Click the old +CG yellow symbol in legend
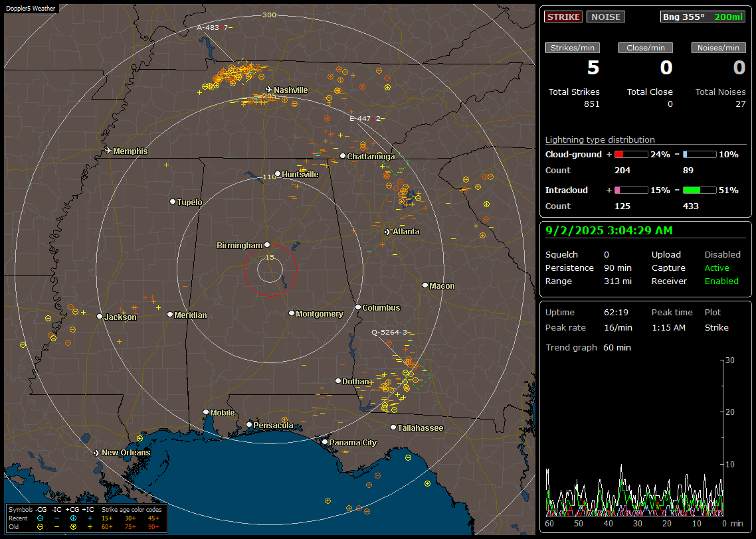This screenshot has height=539, width=756. (73, 527)
